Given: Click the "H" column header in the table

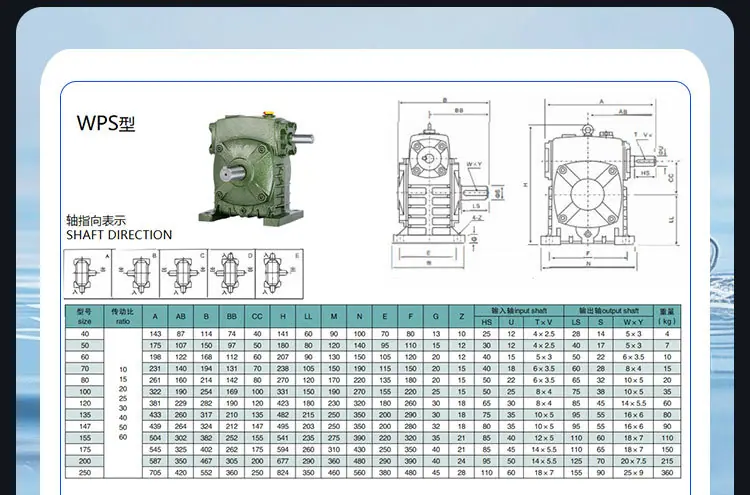Looking at the screenshot, I should [283, 316].
